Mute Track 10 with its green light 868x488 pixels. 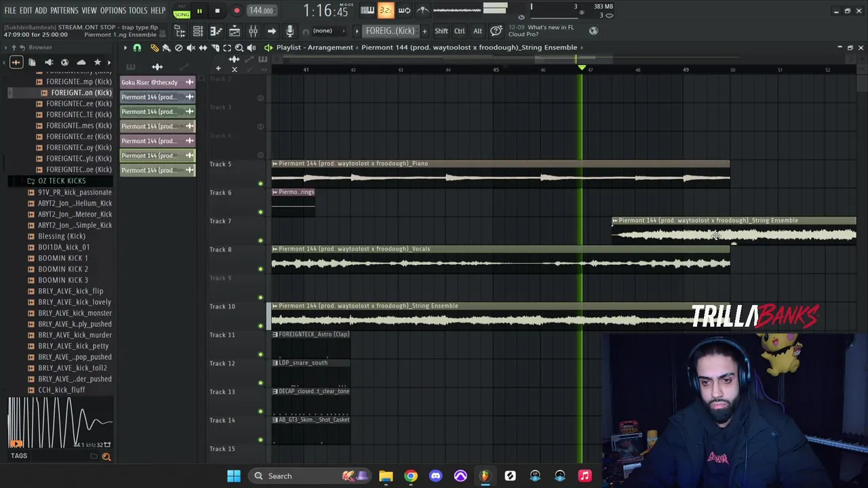(x=260, y=326)
